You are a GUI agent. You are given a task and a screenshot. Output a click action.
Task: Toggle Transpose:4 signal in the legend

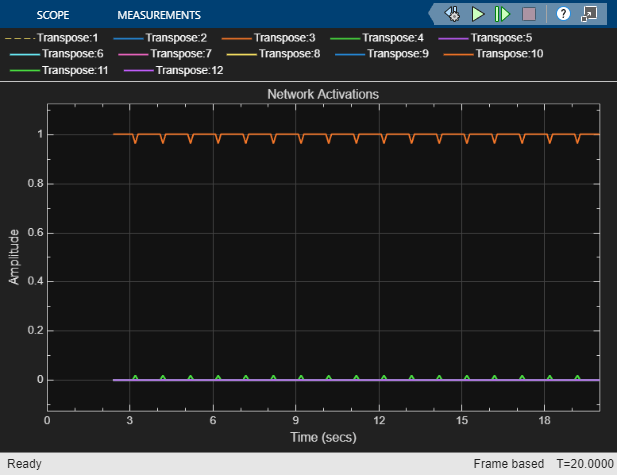394,37
